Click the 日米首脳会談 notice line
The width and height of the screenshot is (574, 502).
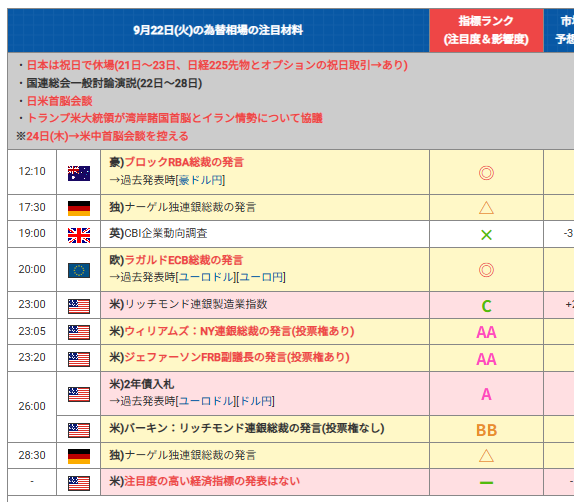[x=59, y=101]
